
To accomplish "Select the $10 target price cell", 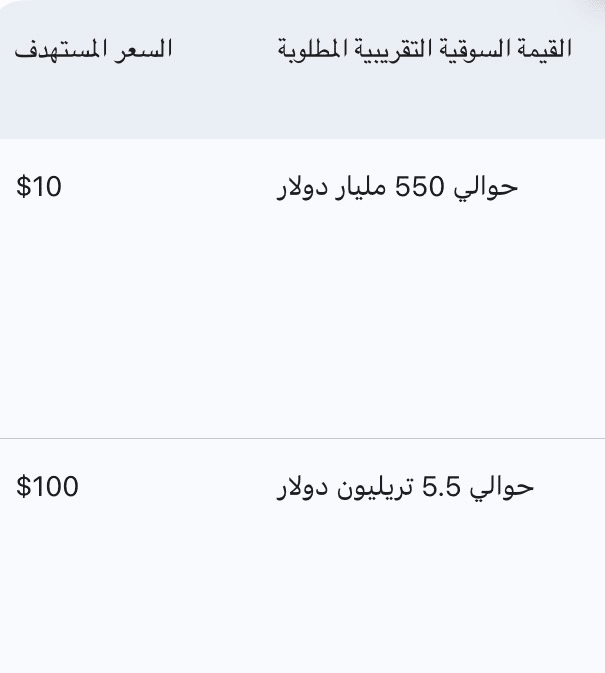I will tap(39, 187).
